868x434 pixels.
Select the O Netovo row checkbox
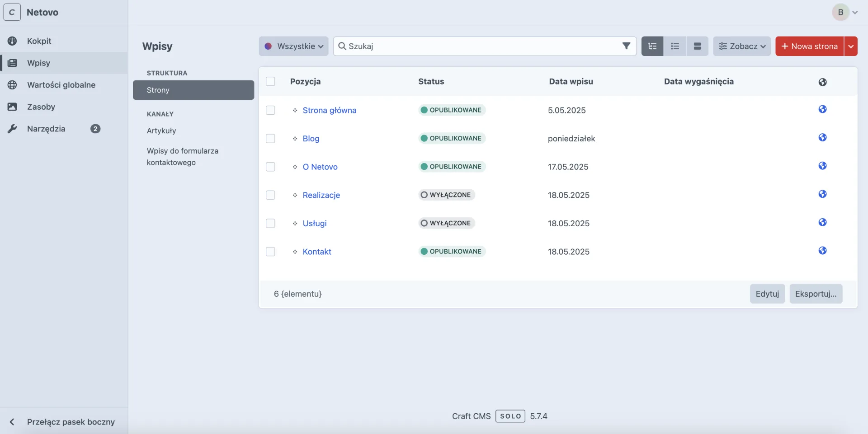[270, 167]
